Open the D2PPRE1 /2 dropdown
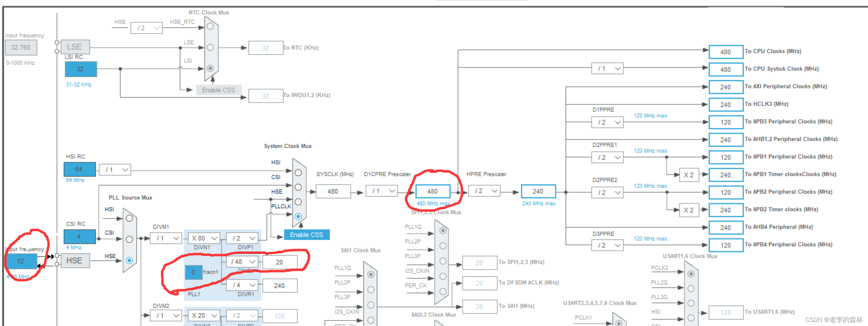This screenshot has width=868, height=326. click(x=607, y=157)
